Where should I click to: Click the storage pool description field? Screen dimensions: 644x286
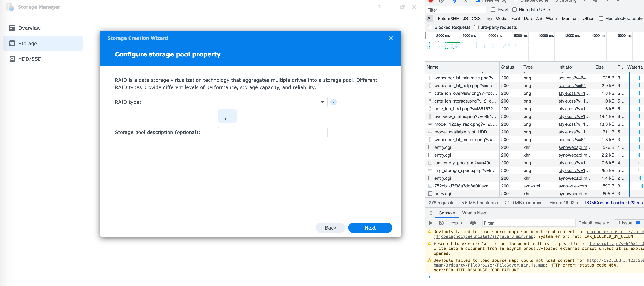coord(272,132)
